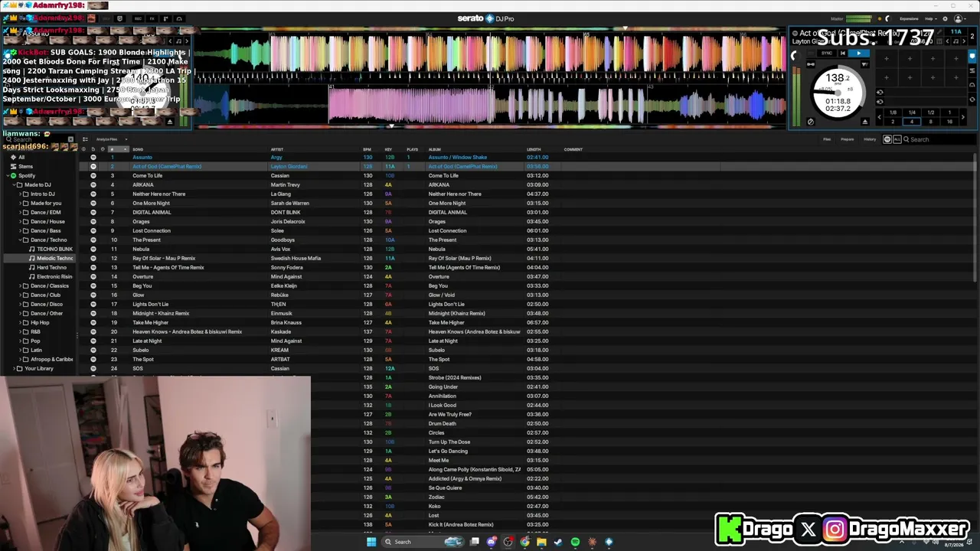Select Stems in the crates sidebar

[26, 167]
